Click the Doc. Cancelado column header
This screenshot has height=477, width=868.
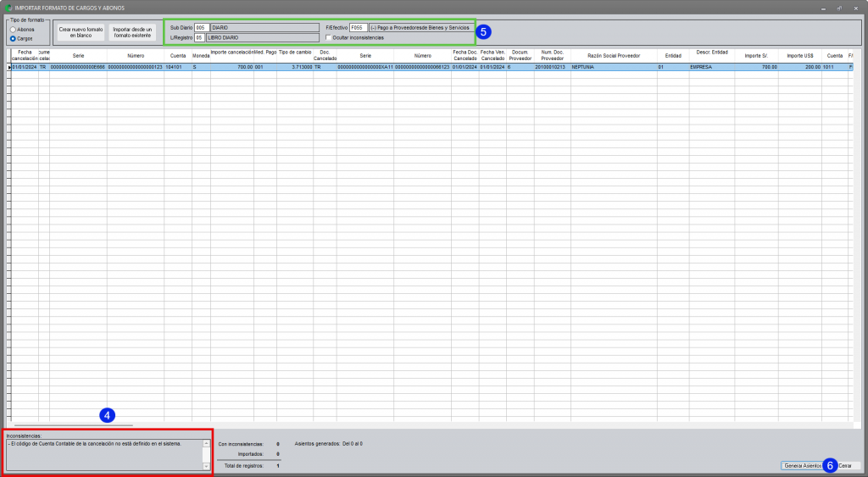point(325,55)
